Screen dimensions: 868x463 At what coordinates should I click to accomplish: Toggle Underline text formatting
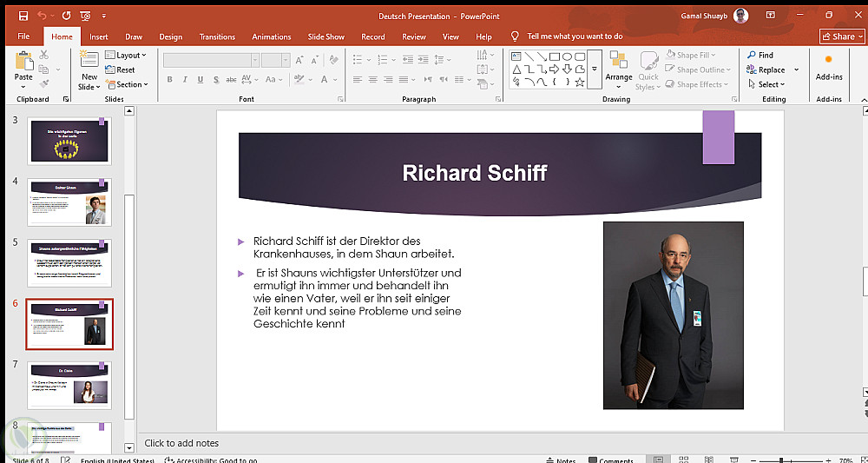click(202, 79)
